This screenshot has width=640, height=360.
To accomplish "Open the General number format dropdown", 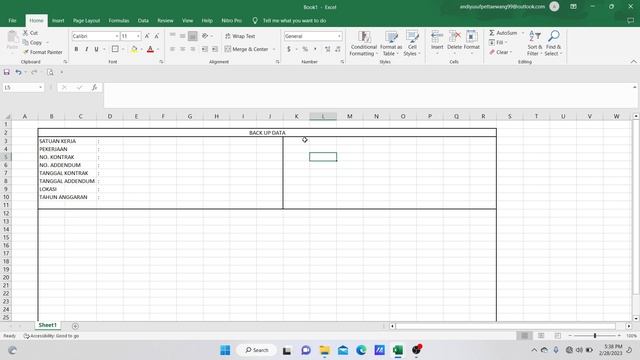I will [339, 36].
